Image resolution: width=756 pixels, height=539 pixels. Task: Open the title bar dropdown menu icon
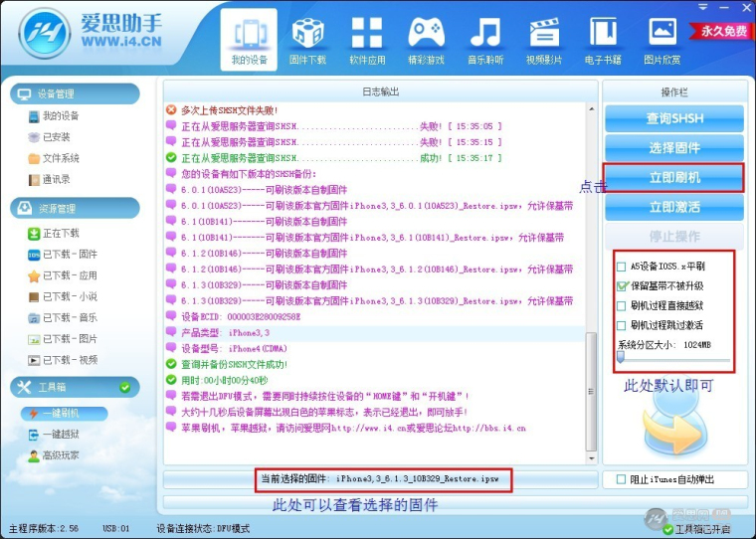pyautogui.click(x=704, y=7)
